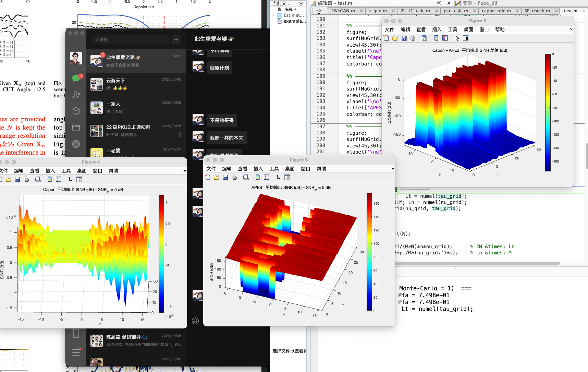Image resolution: width=588 pixels, height=372 pixels.
Task: Open WeChat Files folder icon in sidebar
Action: (x=76, y=128)
